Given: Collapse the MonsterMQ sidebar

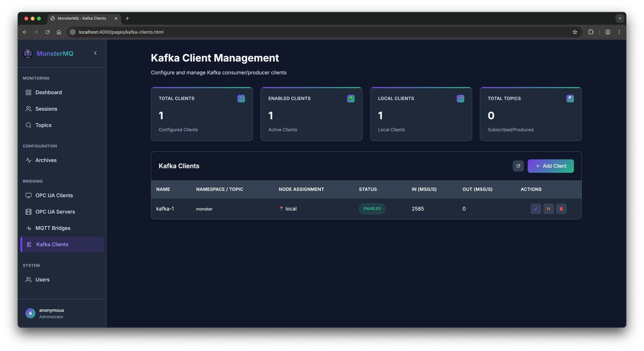Looking at the screenshot, I should tap(95, 53).
